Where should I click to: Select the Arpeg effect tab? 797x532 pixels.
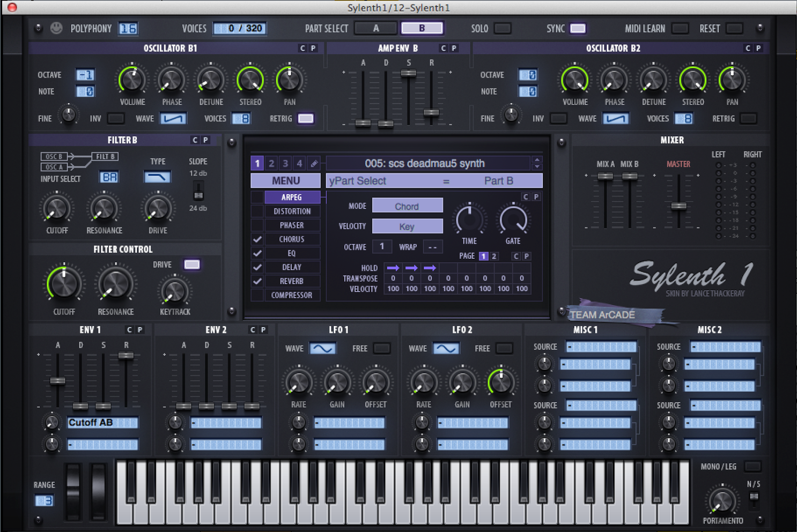click(x=292, y=197)
